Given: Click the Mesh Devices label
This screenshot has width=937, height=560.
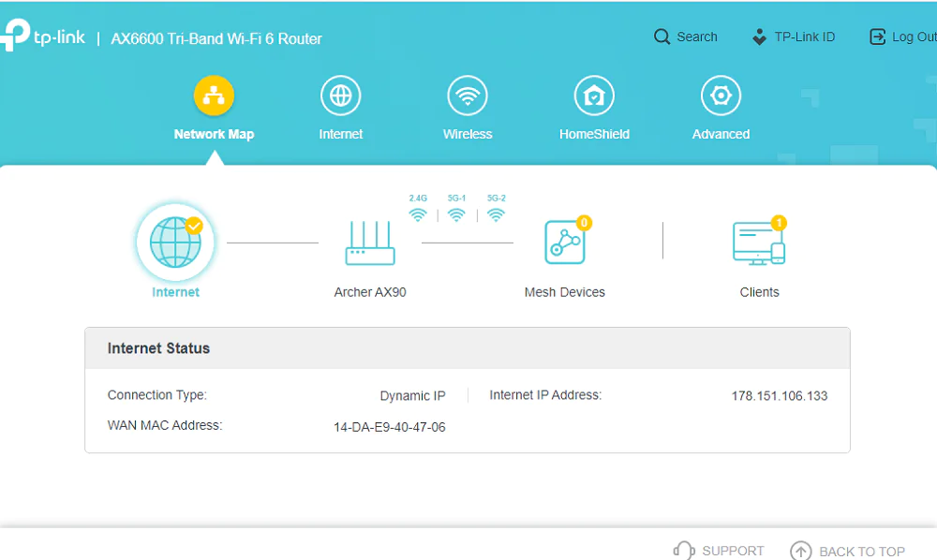Looking at the screenshot, I should coord(565,292).
